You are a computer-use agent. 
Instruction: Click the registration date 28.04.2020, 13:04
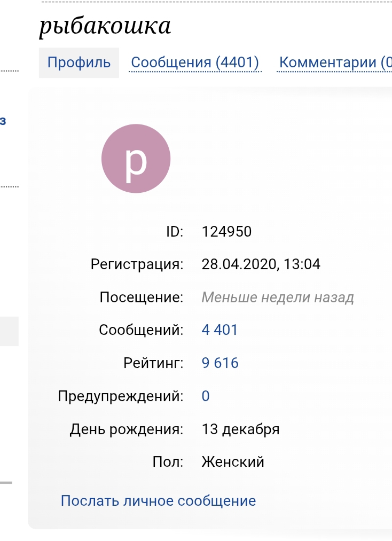point(261,264)
